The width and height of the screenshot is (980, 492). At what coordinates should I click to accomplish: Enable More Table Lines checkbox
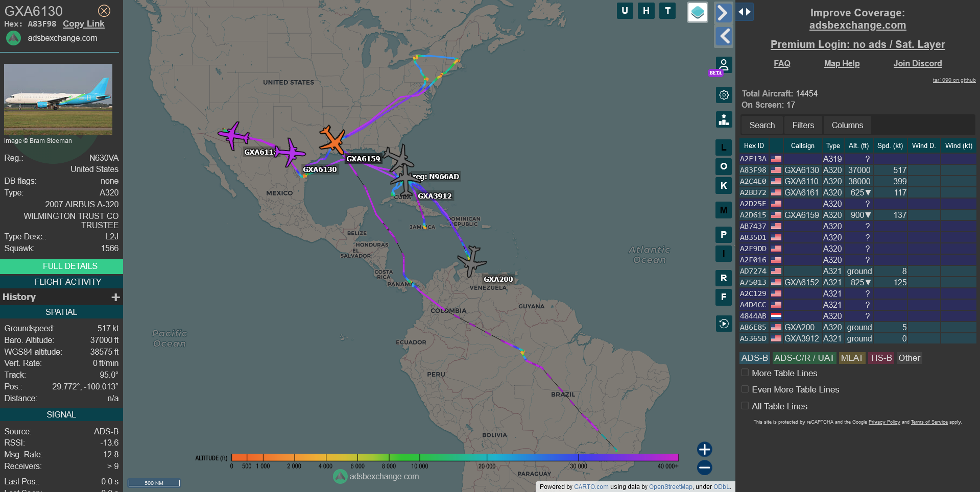pos(745,373)
